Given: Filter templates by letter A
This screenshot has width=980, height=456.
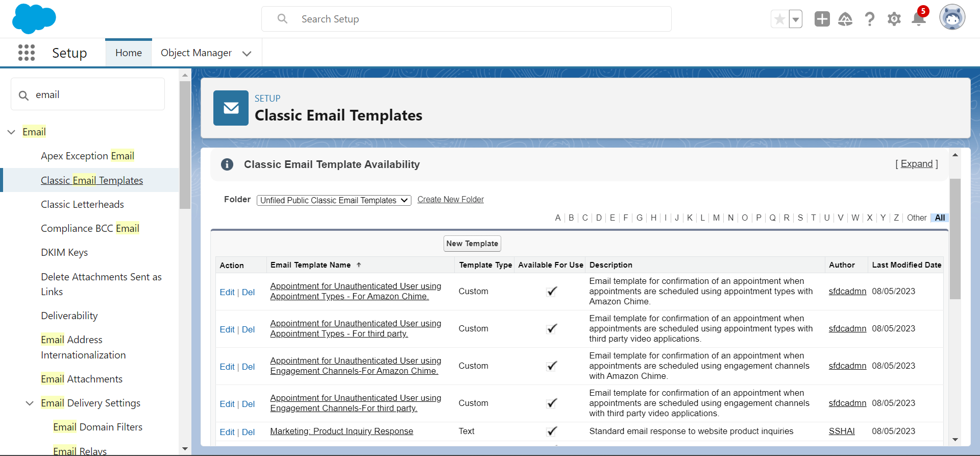Looking at the screenshot, I should point(558,218).
